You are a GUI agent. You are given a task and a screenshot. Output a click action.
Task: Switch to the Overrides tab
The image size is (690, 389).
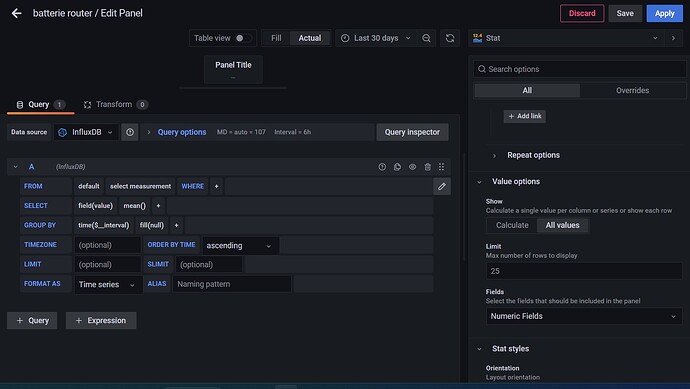point(632,91)
